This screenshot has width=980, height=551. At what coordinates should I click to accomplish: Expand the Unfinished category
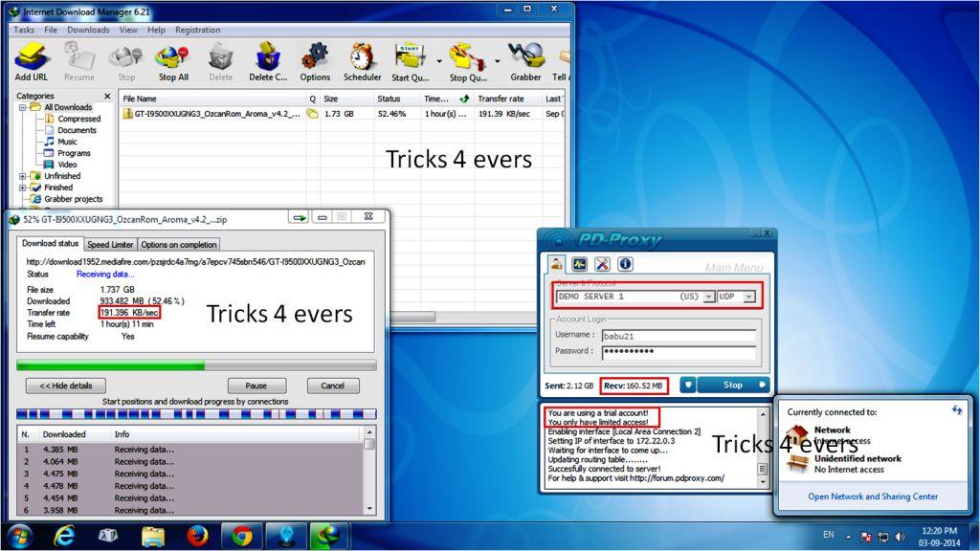[x=23, y=176]
